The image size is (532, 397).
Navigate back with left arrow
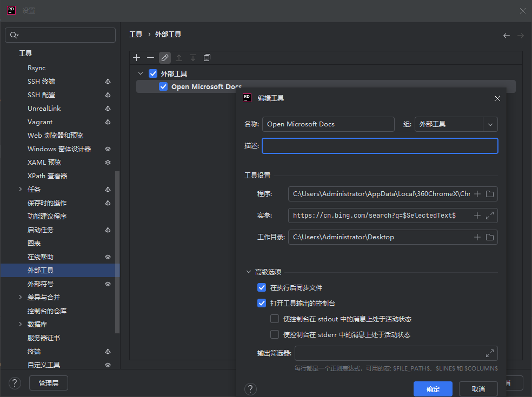pos(507,36)
